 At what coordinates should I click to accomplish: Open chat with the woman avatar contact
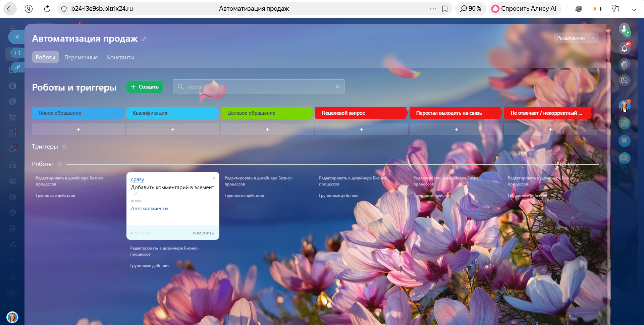(624, 106)
